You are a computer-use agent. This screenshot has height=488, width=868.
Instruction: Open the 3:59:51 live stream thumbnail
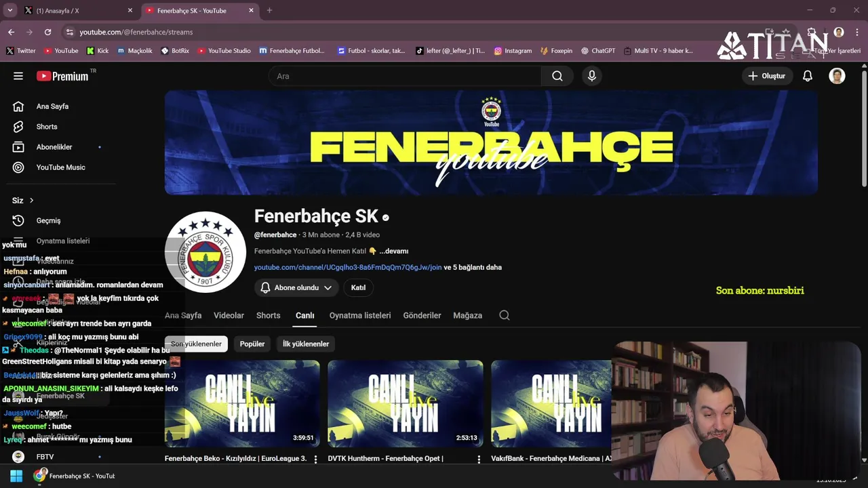click(242, 404)
